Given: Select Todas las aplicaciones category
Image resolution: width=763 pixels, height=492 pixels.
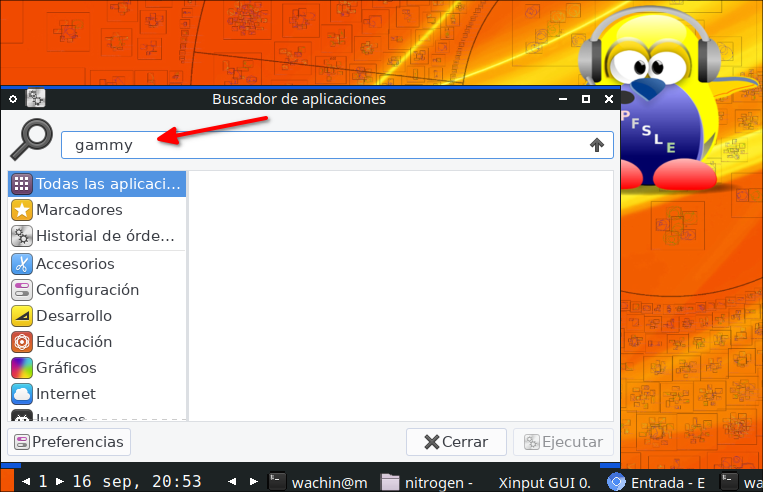Looking at the screenshot, I should tap(97, 184).
